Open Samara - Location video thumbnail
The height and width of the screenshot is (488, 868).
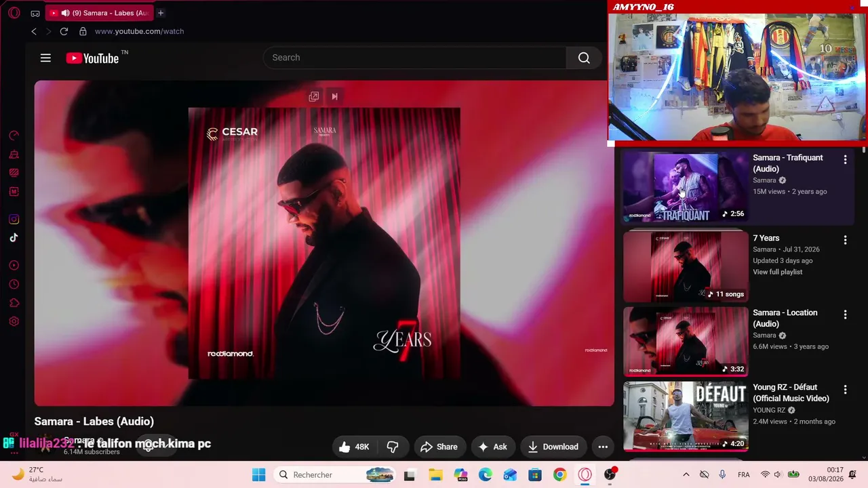click(686, 342)
